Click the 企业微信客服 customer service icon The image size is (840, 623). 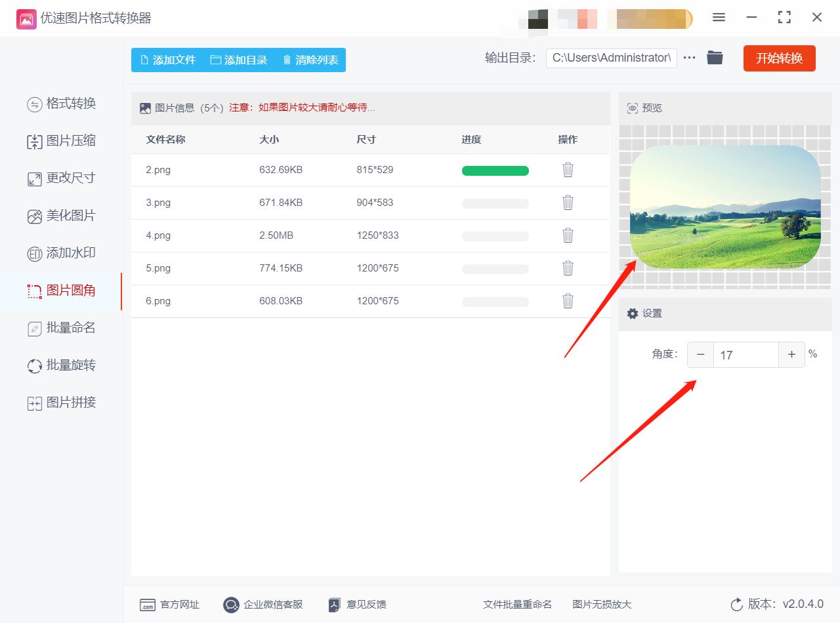click(x=230, y=605)
